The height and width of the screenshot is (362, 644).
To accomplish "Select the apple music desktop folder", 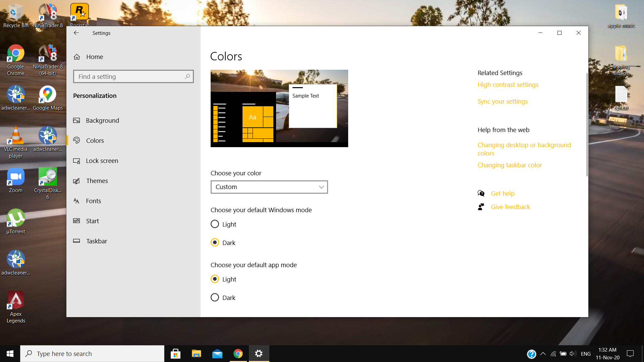I will click(621, 16).
